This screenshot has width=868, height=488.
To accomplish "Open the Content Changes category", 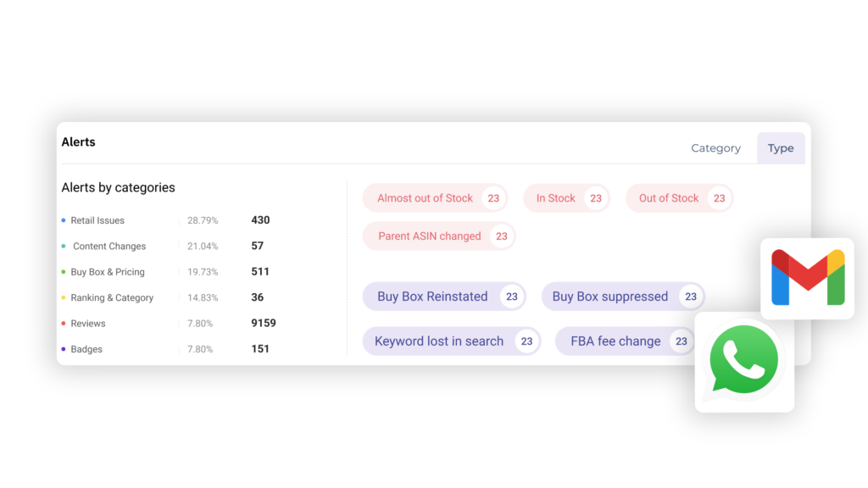I will pos(109,247).
